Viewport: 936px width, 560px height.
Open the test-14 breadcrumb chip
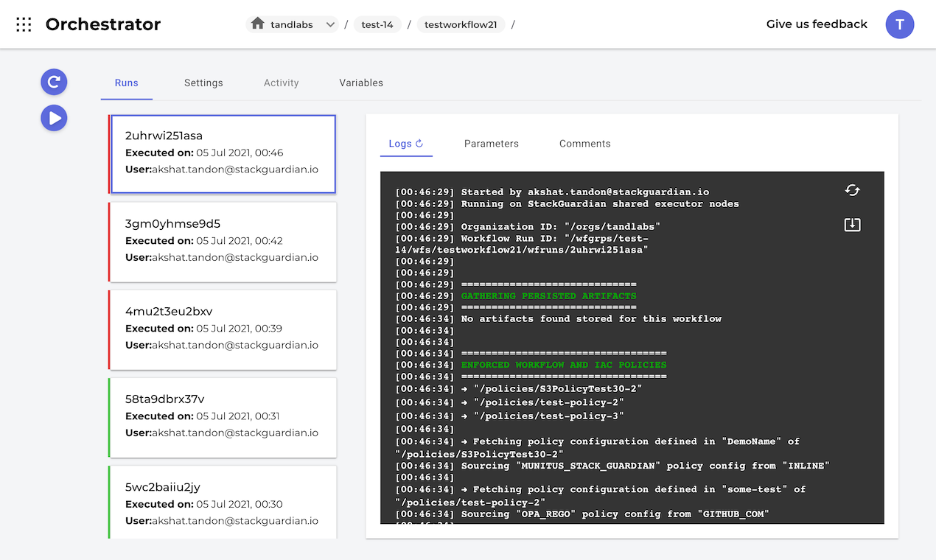pyautogui.click(x=377, y=24)
